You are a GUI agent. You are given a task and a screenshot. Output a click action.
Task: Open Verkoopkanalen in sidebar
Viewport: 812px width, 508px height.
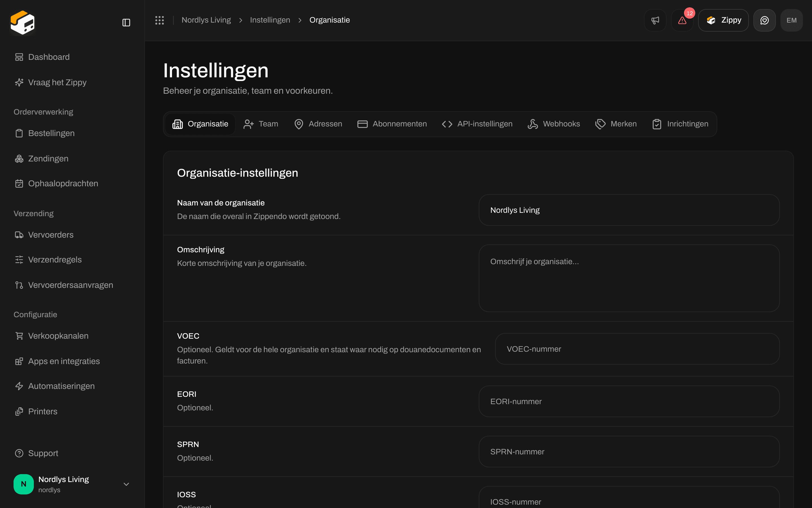(x=72, y=336)
